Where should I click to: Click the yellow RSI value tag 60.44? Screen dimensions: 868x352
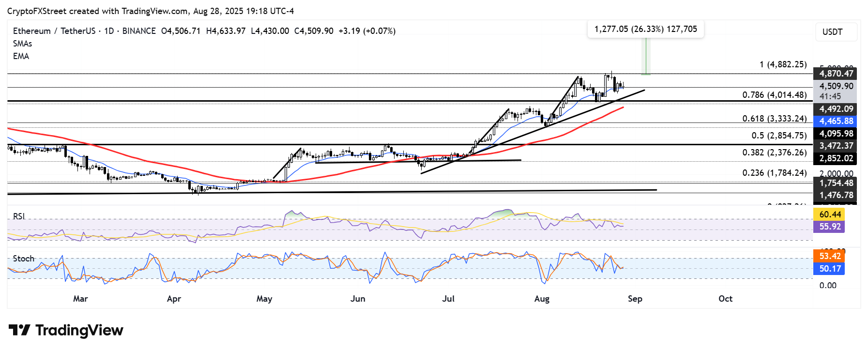tap(830, 214)
